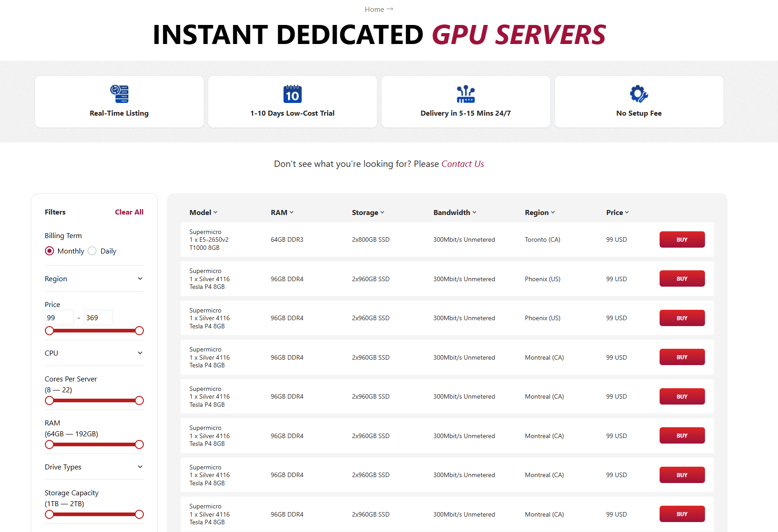The width and height of the screenshot is (778, 532).
Task: Click Clear All to reset filters
Action: [129, 212]
